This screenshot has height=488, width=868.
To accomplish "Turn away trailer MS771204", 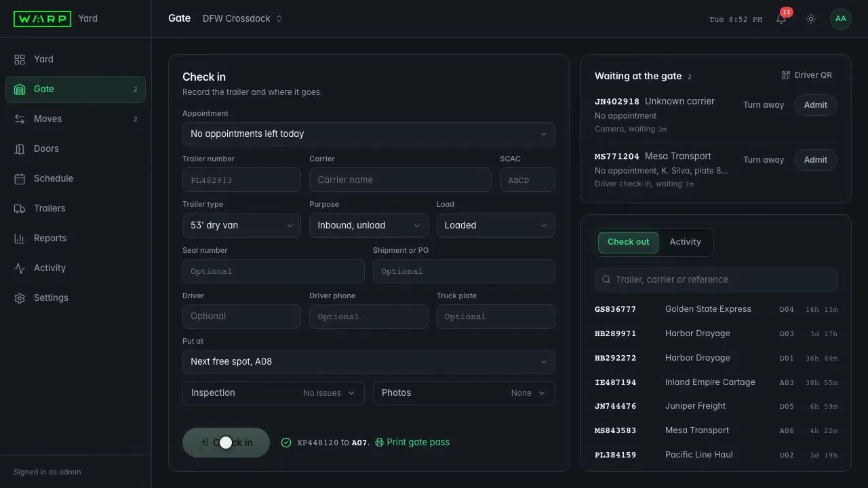I will coord(764,160).
